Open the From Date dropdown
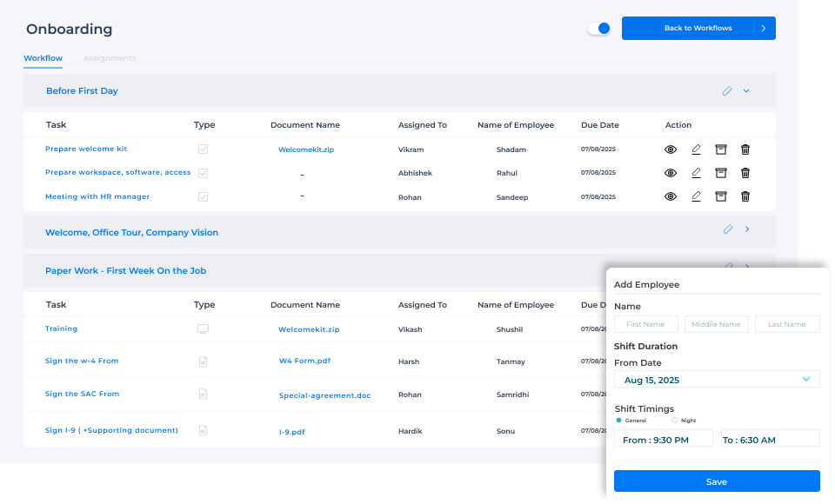Screen dimensions: 835x504 717,380
